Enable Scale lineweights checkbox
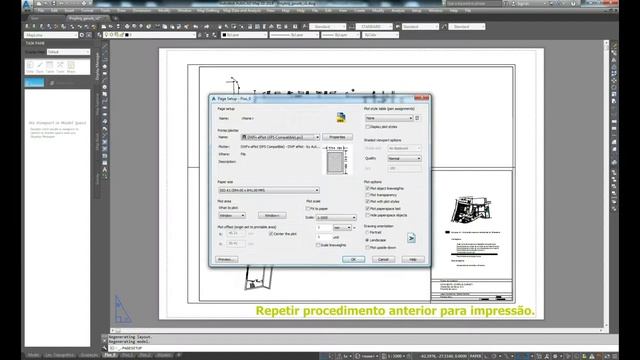This screenshot has height=360, width=640. pos(318,245)
